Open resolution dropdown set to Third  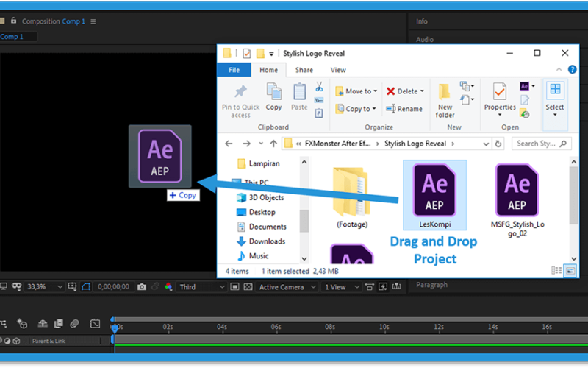[x=201, y=287]
